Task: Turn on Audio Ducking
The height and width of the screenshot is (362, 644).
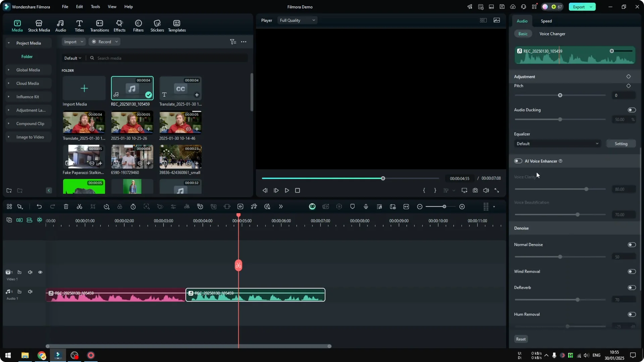Action: [631, 110]
